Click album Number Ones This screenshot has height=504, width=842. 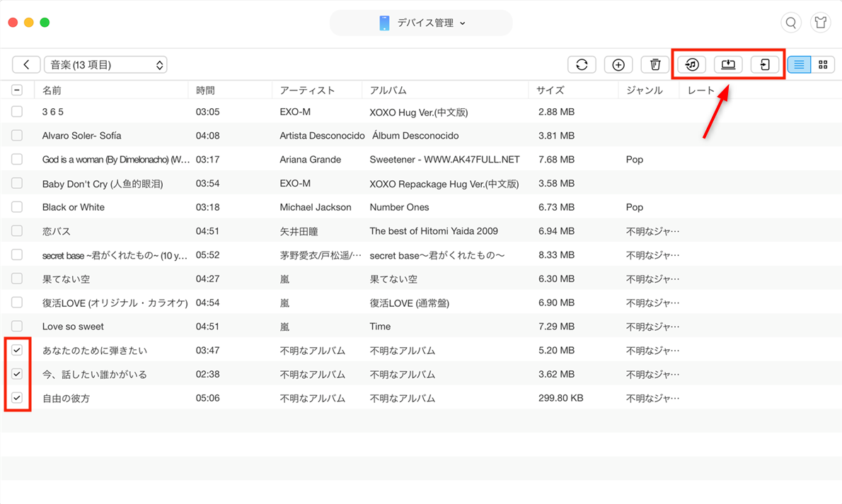pos(400,207)
